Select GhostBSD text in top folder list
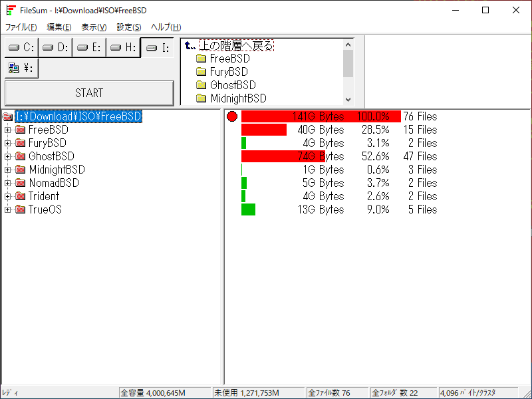 pyautogui.click(x=233, y=85)
